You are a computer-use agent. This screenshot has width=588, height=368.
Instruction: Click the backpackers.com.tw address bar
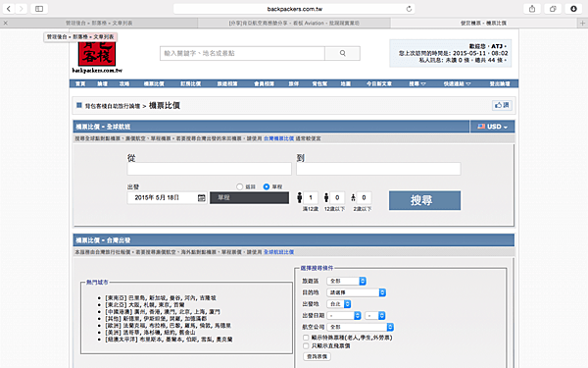click(x=294, y=9)
